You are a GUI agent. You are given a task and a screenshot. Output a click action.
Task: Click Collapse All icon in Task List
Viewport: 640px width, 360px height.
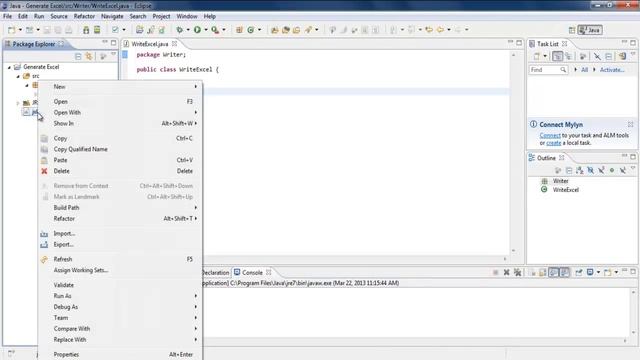click(x=609, y=56)
